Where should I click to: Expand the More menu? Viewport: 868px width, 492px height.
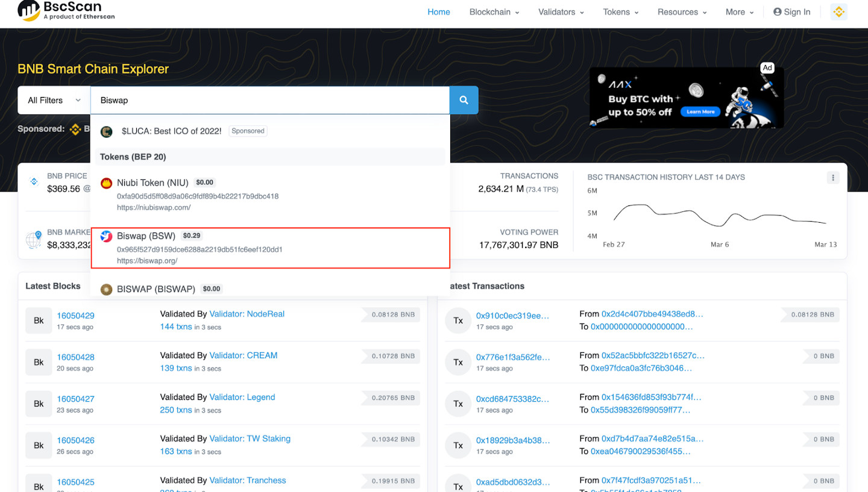coord(740,12)
